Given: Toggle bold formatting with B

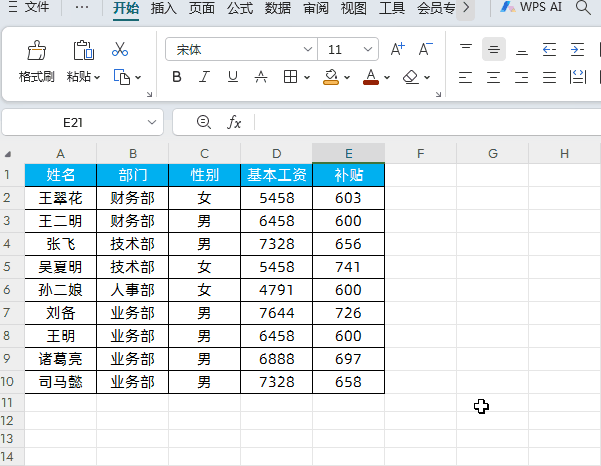Looking at the screenshot, I should pyautogui.click(x=177, y=77).
